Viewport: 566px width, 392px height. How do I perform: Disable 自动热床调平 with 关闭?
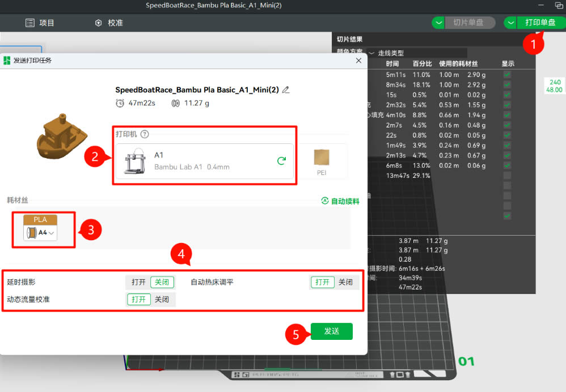point(345,282)
